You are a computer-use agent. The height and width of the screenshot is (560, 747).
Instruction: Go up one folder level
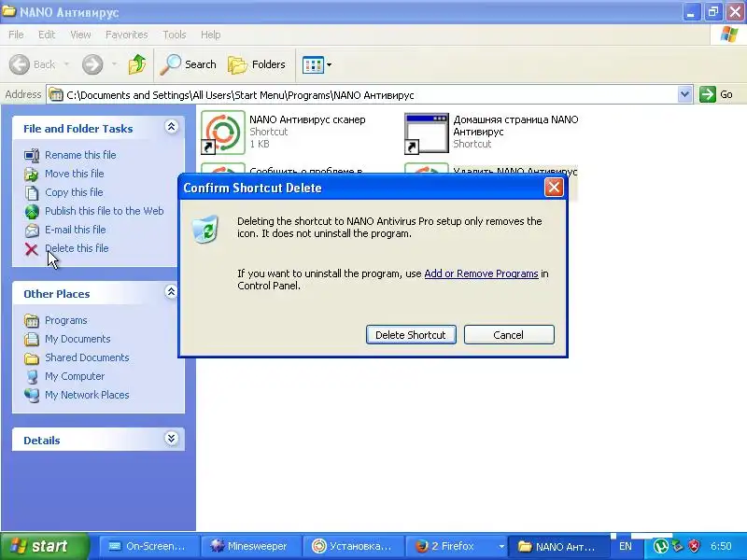point(137,64)
